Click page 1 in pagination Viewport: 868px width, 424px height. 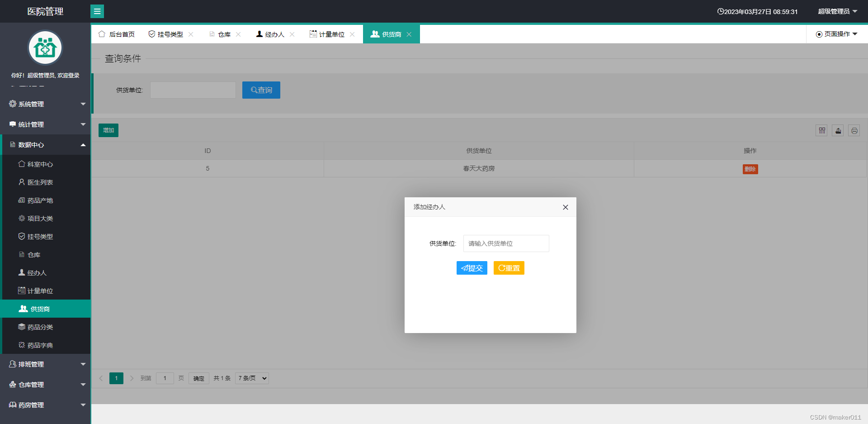(116, 378)
